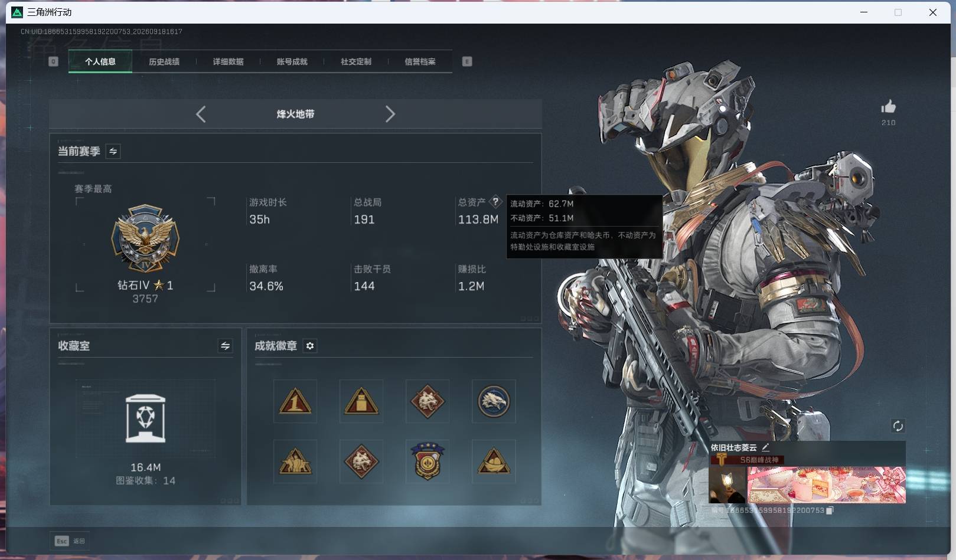Image resolution: width=956 pixels, height=560 pixels.
Task: Click the rank points value 3757
Action: click(x=145, y=299)
